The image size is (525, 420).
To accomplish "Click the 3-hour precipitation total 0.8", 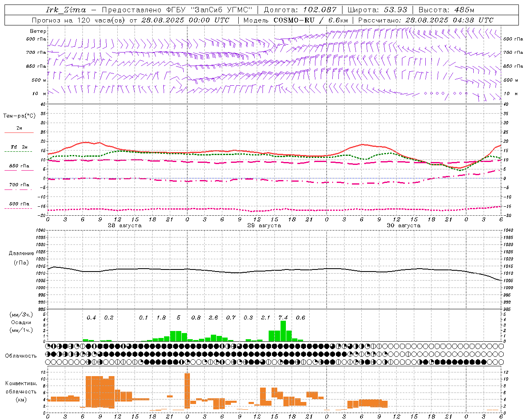I will tap(196, 317).
